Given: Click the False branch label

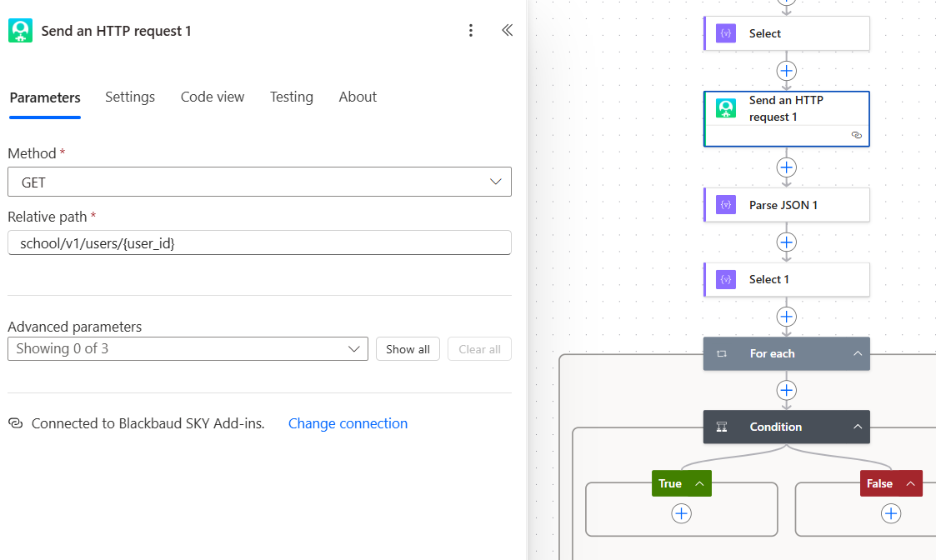Looking at the screenshot, I should [879, 483].
